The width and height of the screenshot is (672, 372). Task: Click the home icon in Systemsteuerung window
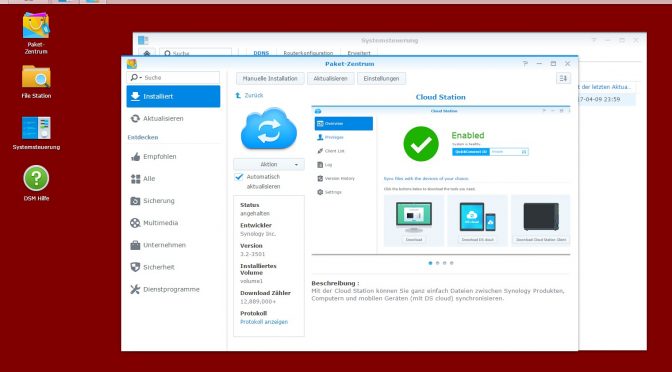click(x=147, y=53)
